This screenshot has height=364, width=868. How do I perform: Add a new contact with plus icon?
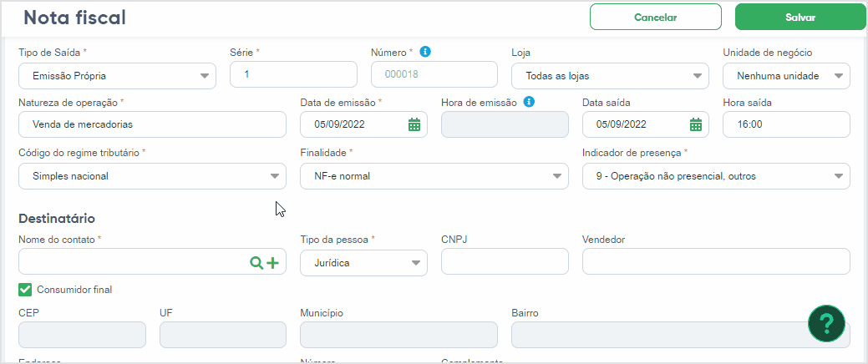(272, 263)
